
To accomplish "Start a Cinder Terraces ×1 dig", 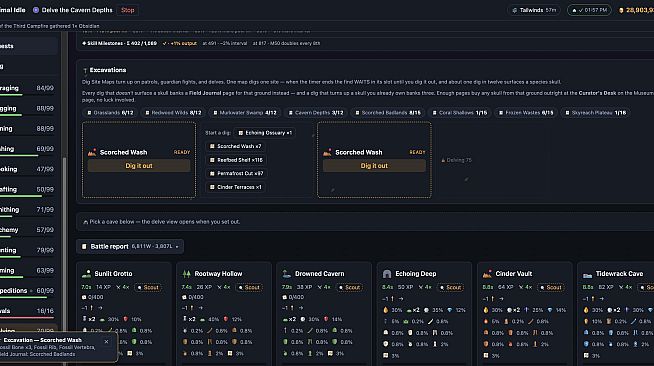I will click(x=235, y=187).
